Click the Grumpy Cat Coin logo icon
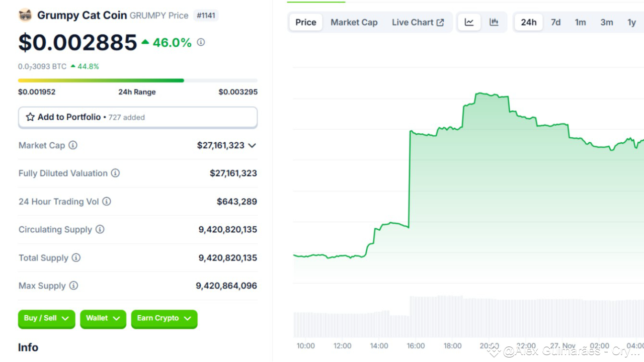Screen dimensions: 644x362 (x=25, y=15)
